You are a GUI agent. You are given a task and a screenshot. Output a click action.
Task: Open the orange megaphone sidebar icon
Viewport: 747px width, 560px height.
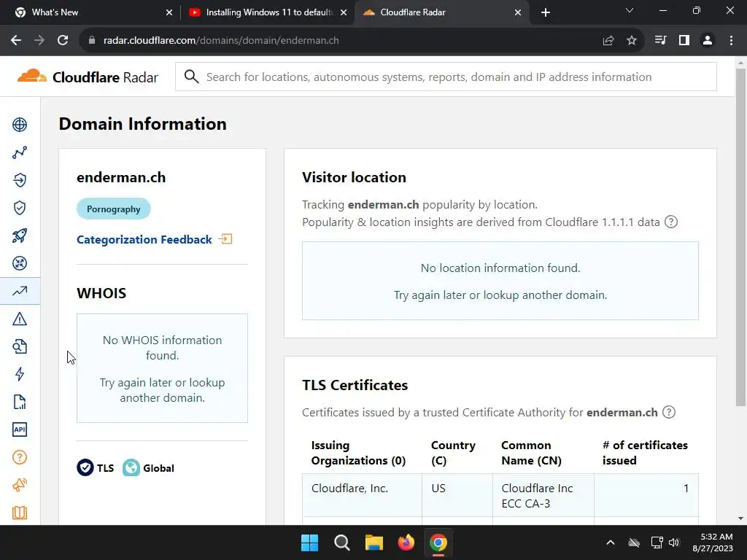(x=20, y=485)
